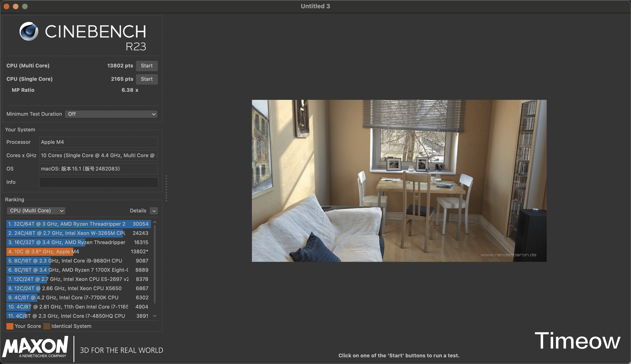Image resolution: width=631 pixels, height=364 pixels.
Task: Click the orange Your Score legend swatch
Action: click(10, 326)
